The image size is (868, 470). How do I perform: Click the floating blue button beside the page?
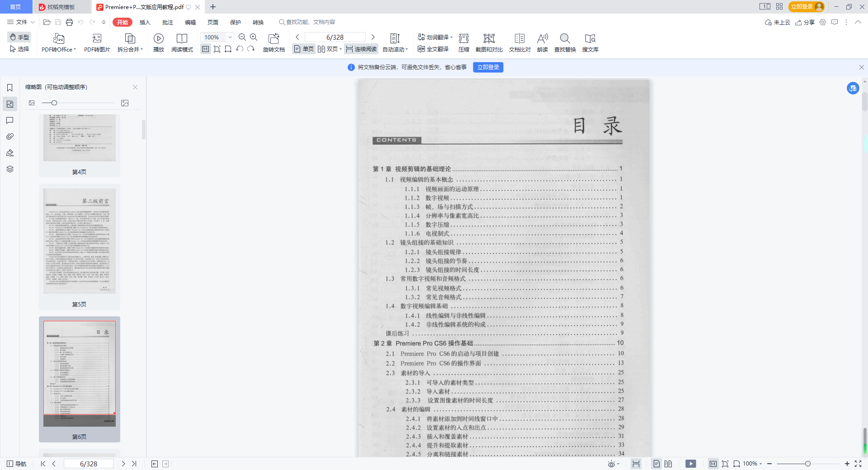(x=853, y=88)
